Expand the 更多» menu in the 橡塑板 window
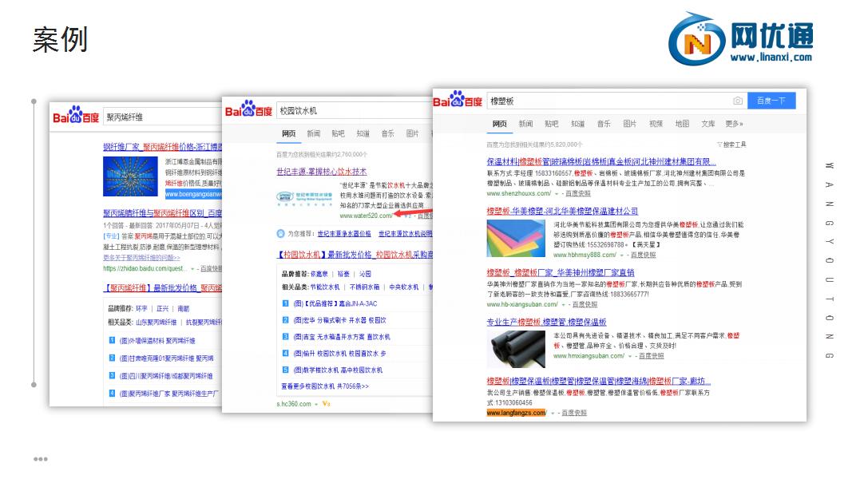The image size is (868, 487). (735, 124)
